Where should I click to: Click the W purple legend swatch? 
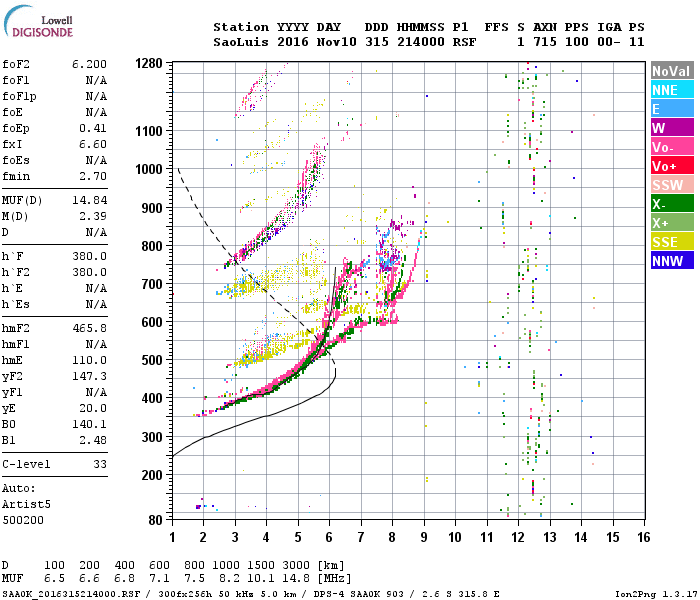pos(672,128)
